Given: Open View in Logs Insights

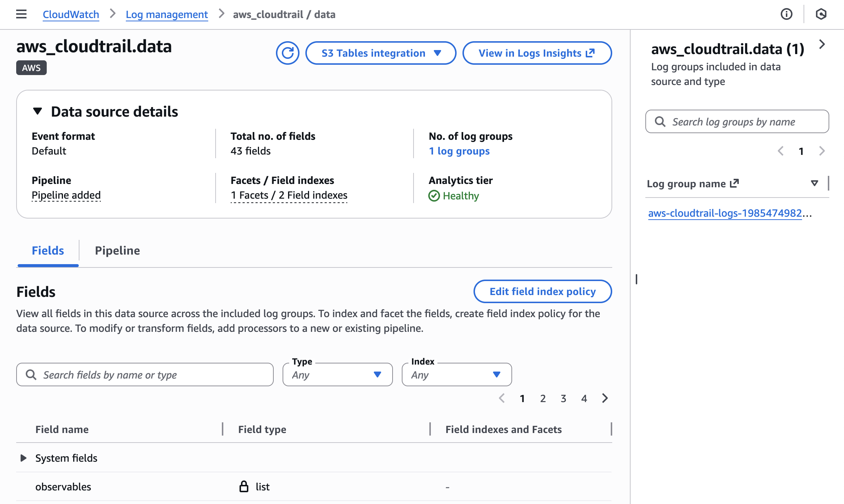Looking at the screenshot, I should [x=537, y=53].
